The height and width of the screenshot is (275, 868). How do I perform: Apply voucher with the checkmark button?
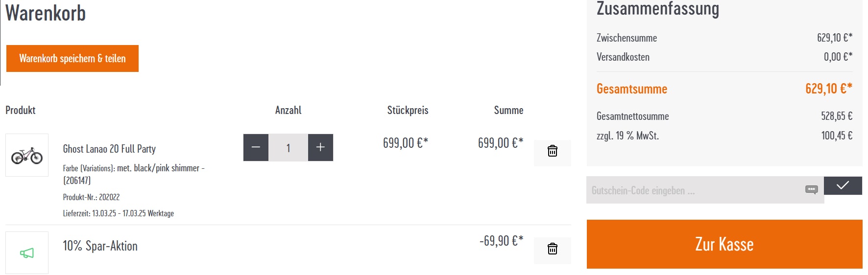843,185
